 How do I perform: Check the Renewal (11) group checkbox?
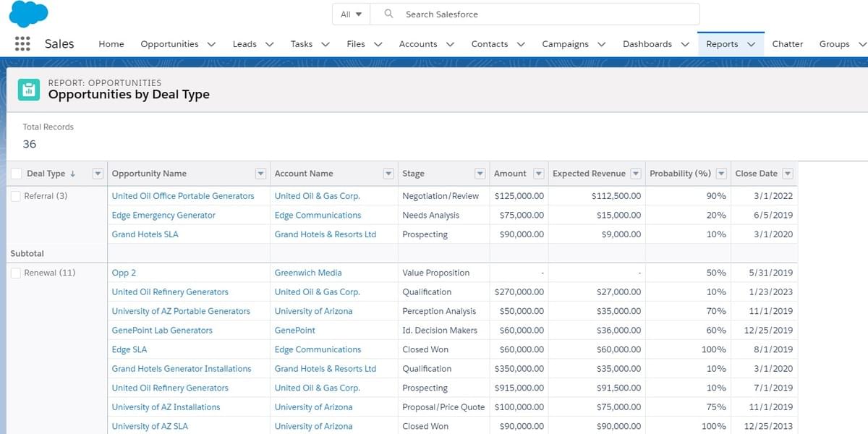point(16,273)
